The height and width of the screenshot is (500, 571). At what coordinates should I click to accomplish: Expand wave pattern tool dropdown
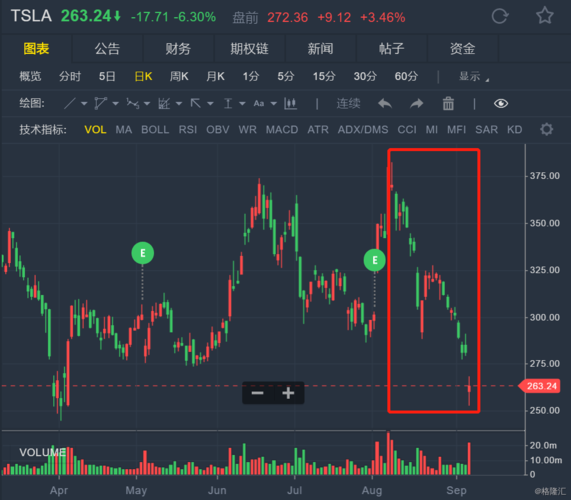[x=147, y=104]
